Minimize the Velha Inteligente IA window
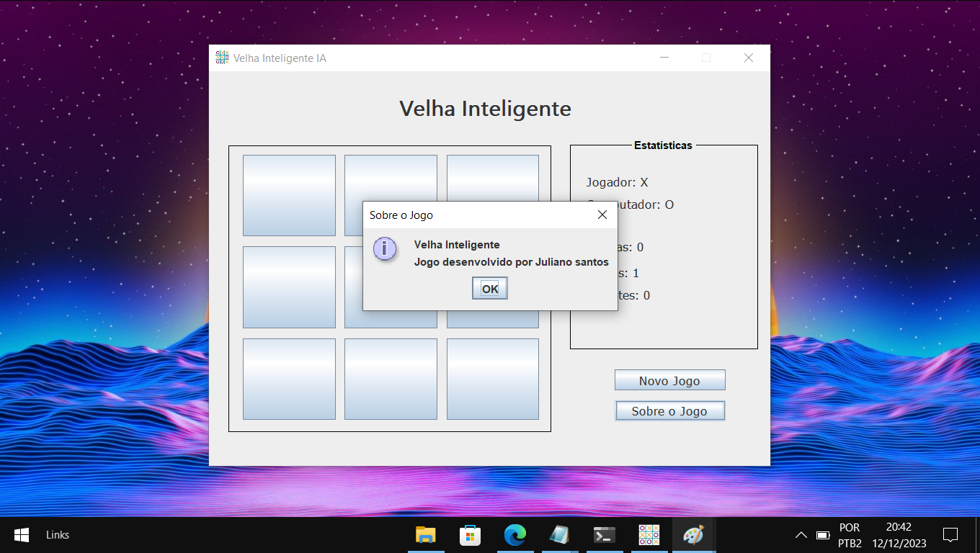The image size is (980, 553). point(664,58)
